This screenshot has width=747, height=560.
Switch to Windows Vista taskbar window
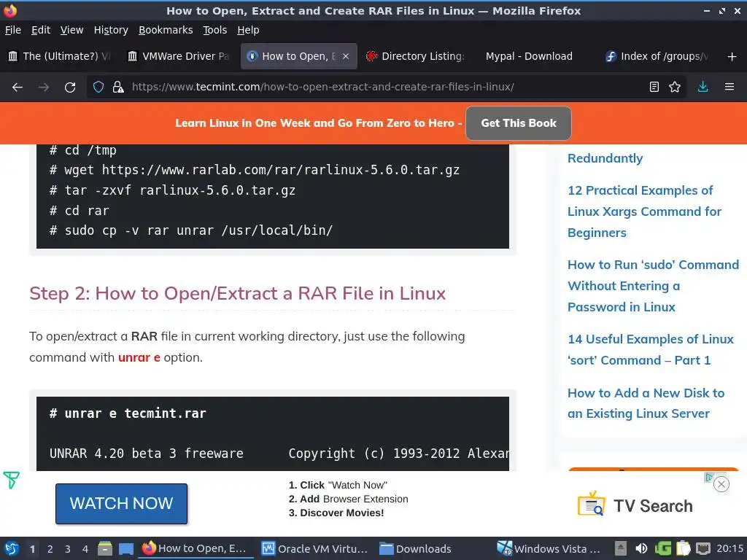coord(549,548)
